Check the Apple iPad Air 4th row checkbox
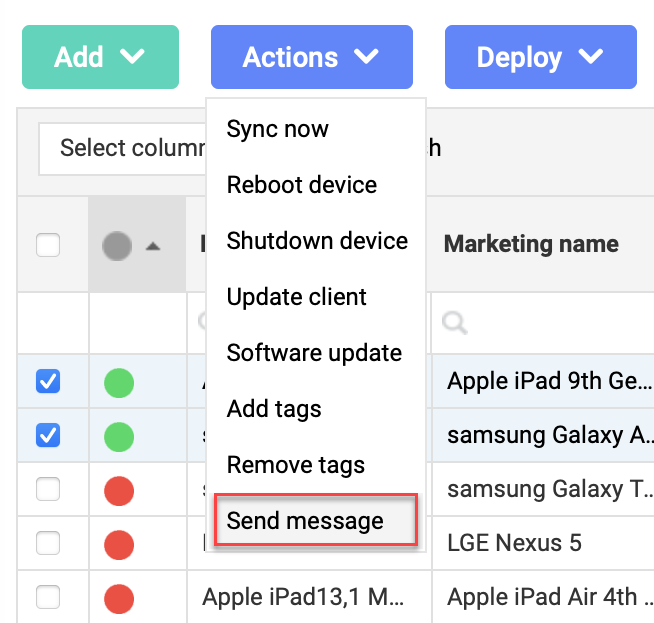This screenshot has height=623, width=654. [48, 598]
